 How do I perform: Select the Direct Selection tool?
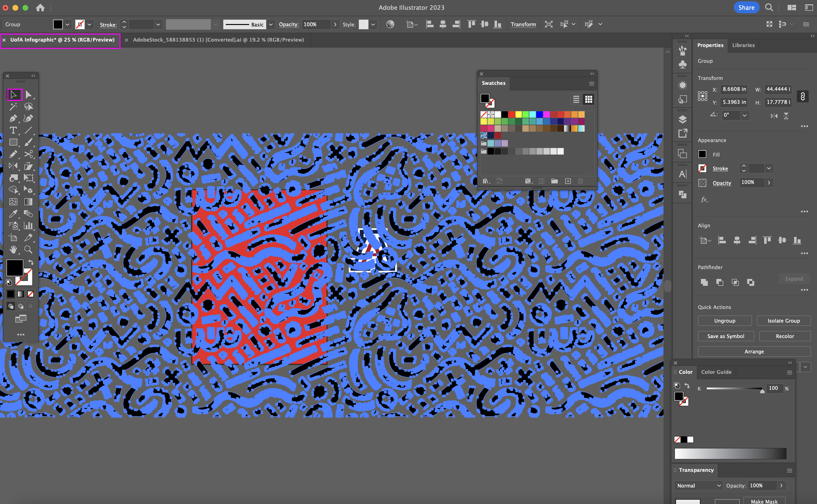coord(28,95)
